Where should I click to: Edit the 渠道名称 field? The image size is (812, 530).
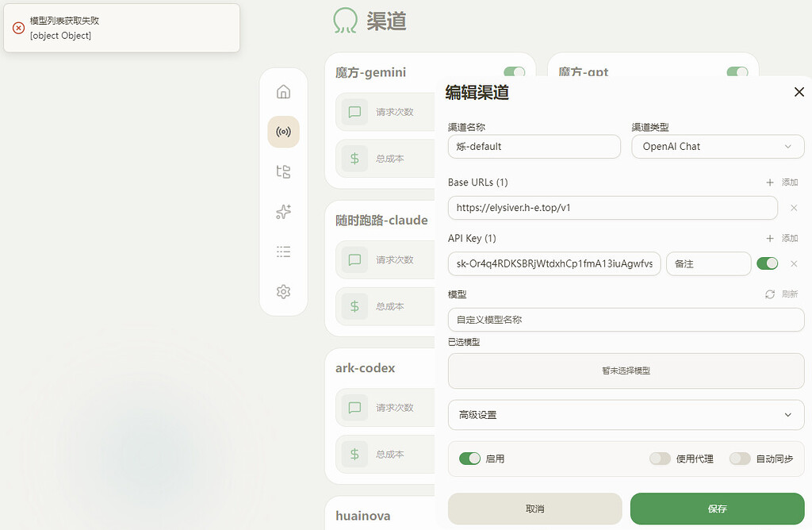(x=534, y=147)
